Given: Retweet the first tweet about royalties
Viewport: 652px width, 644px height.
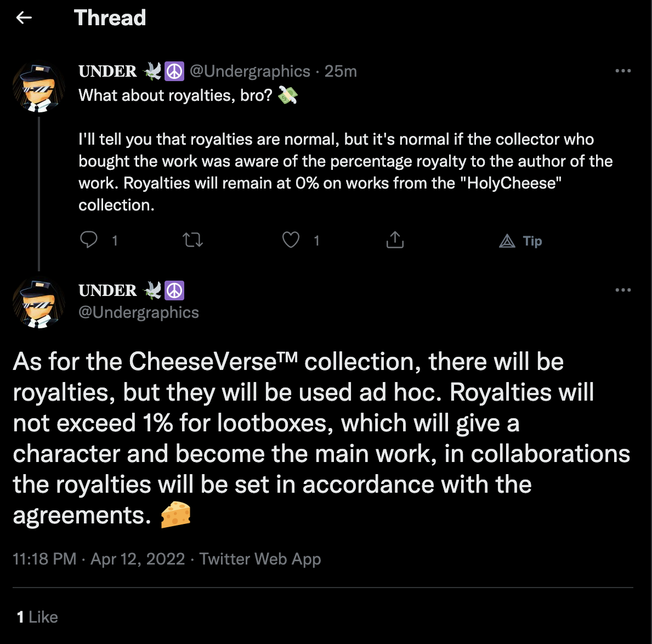Looking at the screenshot, I should click(192, 240).
